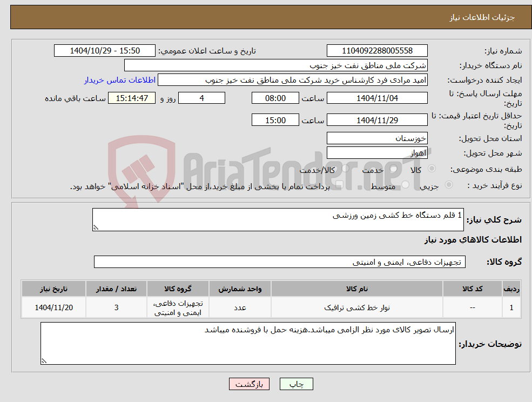The width and height of the screenshot is (532, 402).
Task: Click the request creator name field
Action: (x=292, y=80)
